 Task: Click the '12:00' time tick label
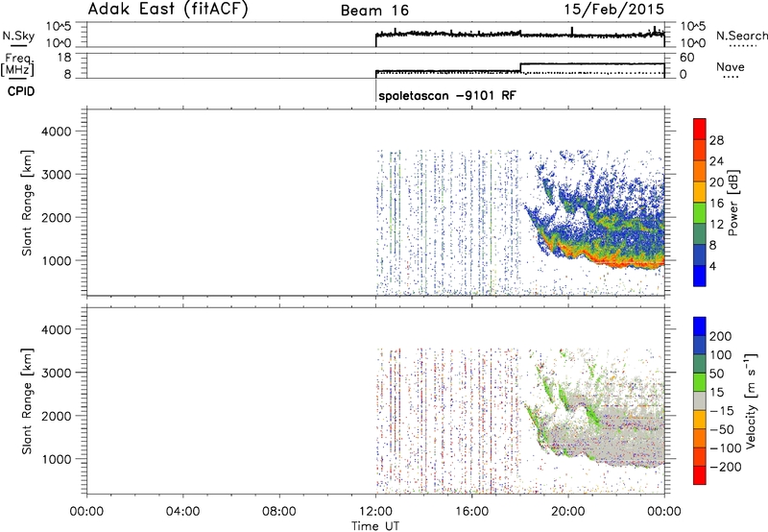click(x=375, y=512)
